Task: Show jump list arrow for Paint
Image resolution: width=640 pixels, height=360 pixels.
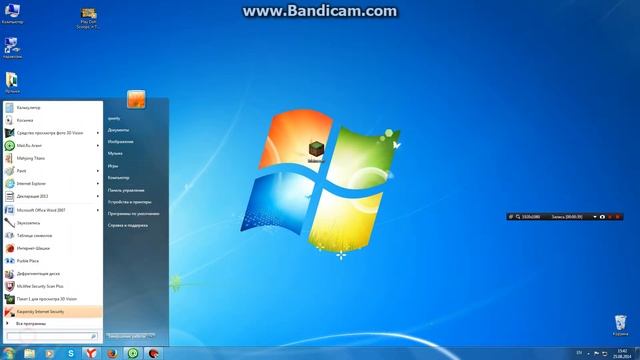Action: click(x=98, y=171)
